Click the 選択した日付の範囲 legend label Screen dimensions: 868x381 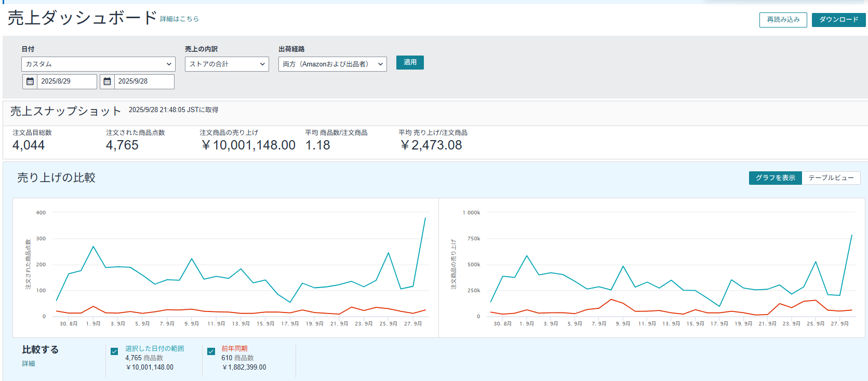click(x=154, y=348)
